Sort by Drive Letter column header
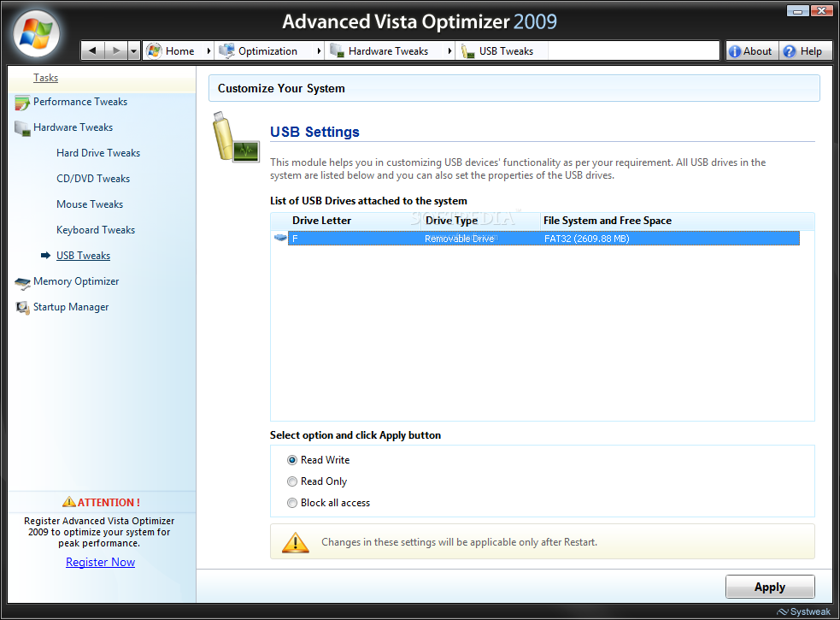Viewport: 840px width, 620px height. click(x=321, y=221)
